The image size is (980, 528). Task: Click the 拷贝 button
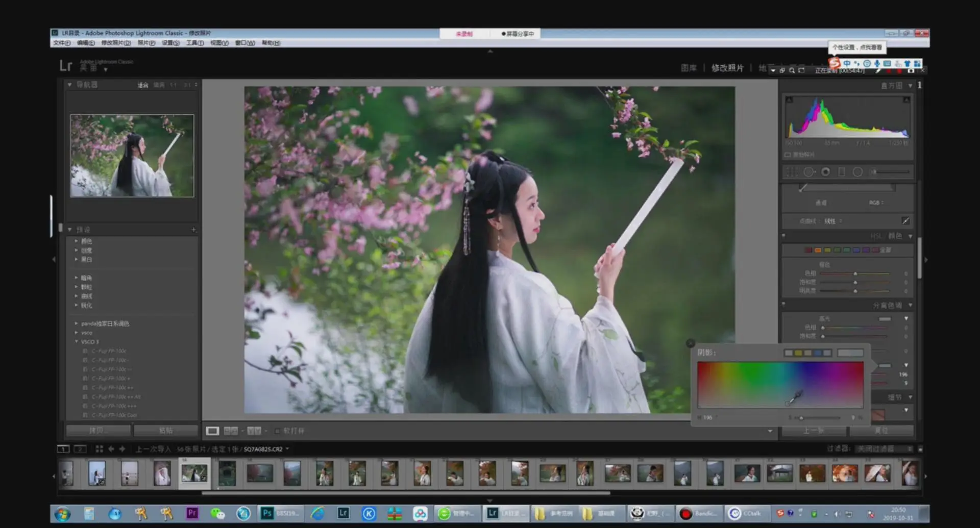[97, 431]
